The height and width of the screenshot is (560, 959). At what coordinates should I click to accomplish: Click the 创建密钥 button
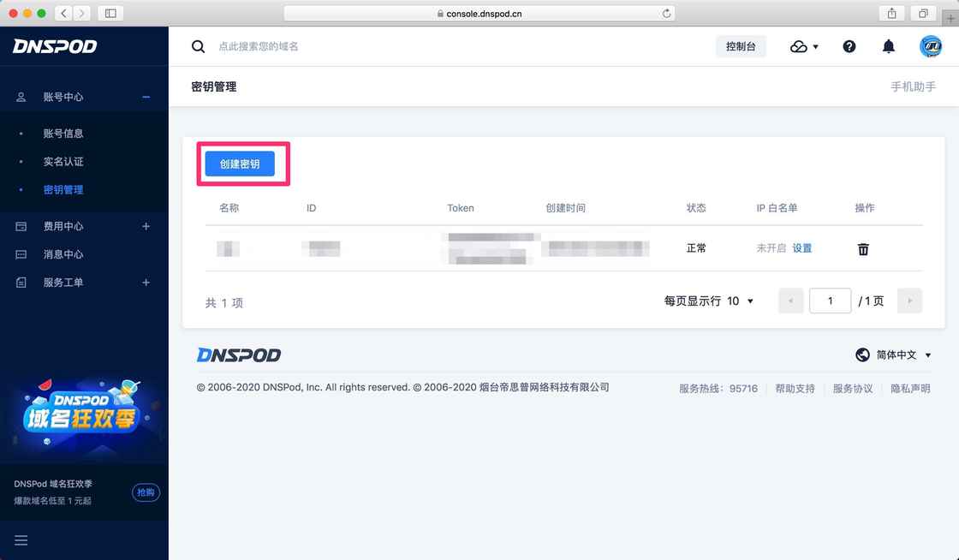click(x=240, y=164)
